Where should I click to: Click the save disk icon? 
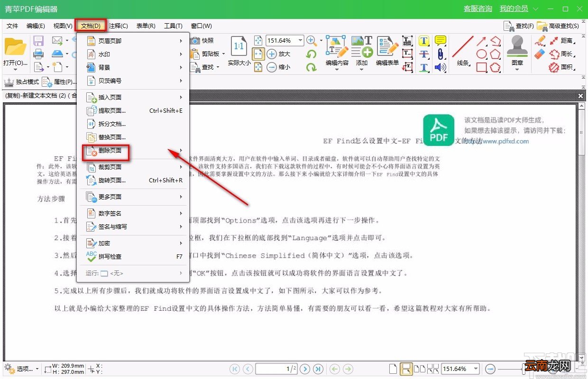pos(38,41)
